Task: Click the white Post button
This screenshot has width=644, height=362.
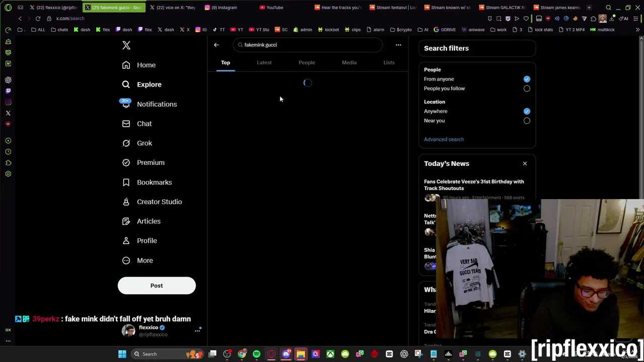Action: tap(156, 286)
